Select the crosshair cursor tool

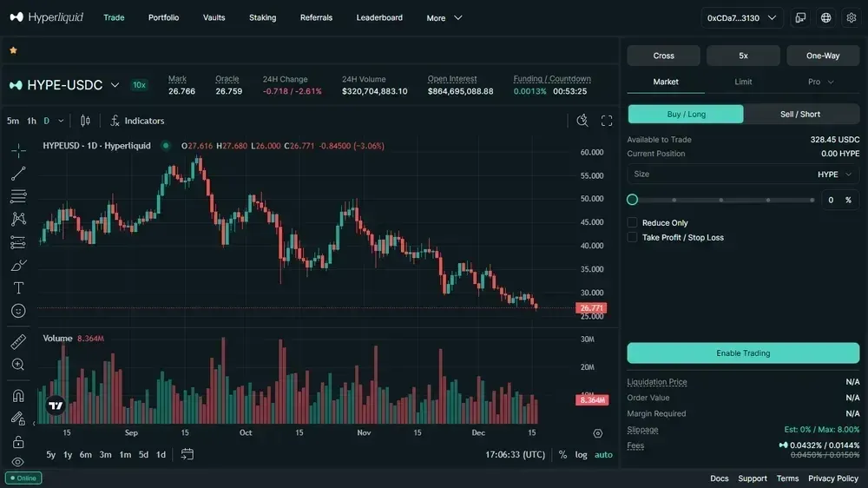tap(18, 151)
